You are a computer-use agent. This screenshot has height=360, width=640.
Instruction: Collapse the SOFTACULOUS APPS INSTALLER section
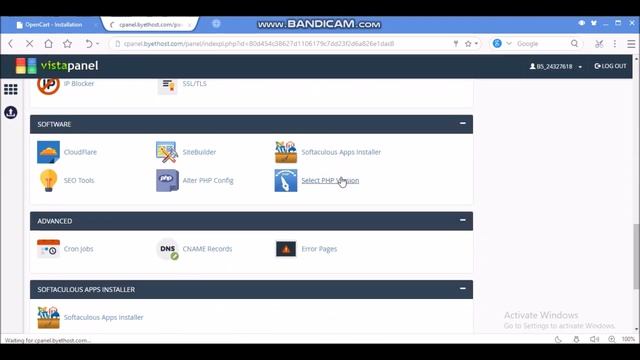pyautogui.click(x=462, y=289)
